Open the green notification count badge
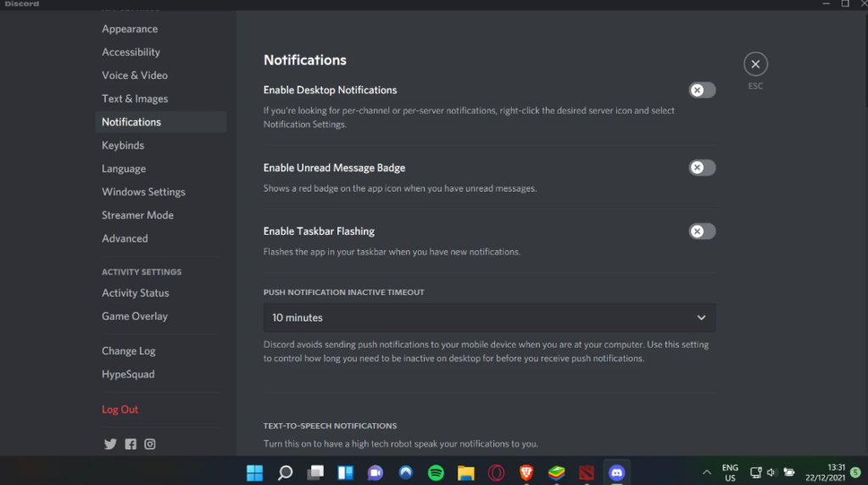The image size is (868, 485). click(856, 473)
